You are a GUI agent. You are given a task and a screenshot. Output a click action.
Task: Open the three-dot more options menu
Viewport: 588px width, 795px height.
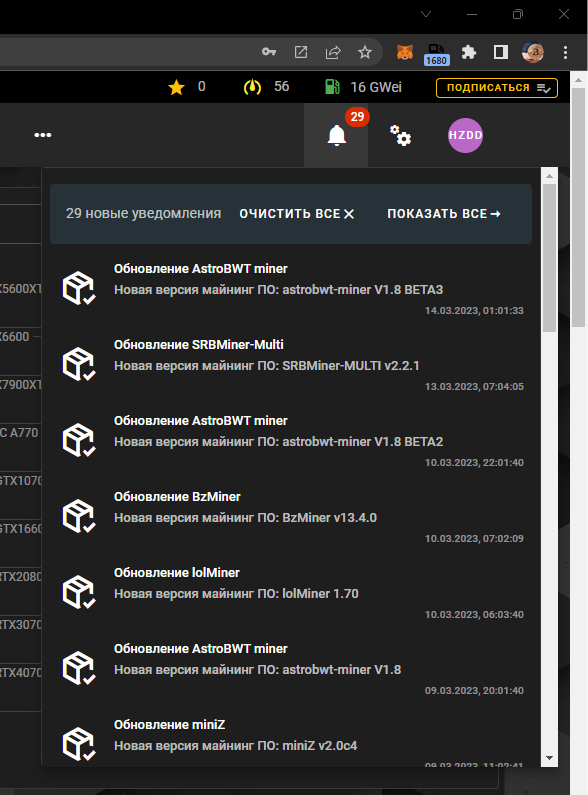[43, 135]
